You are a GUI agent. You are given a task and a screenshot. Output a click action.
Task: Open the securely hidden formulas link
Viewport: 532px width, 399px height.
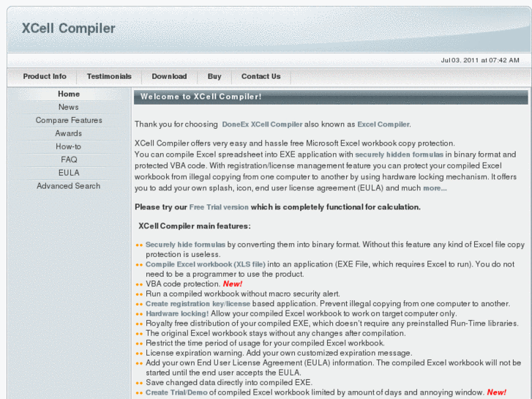pyautogui.click(x=399, y=154)
